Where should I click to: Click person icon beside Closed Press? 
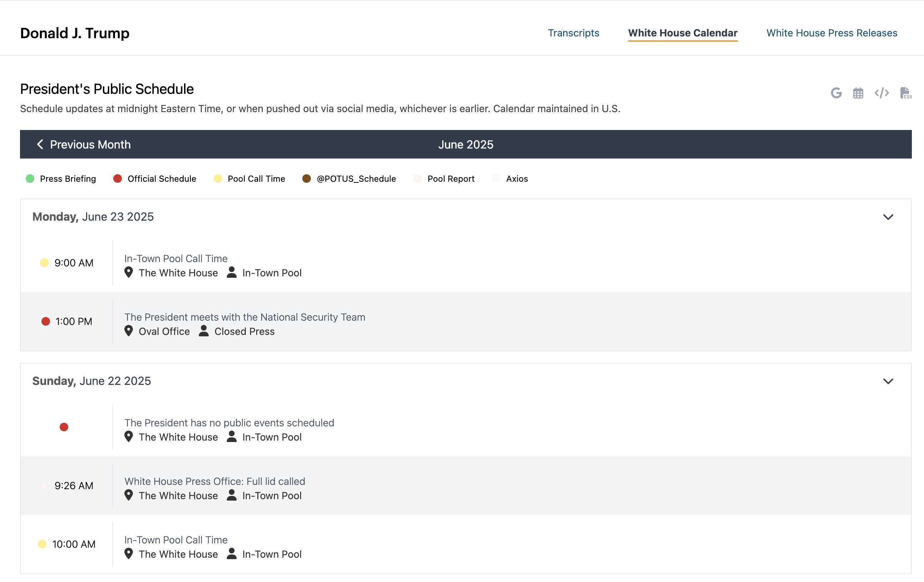[204, 331]
